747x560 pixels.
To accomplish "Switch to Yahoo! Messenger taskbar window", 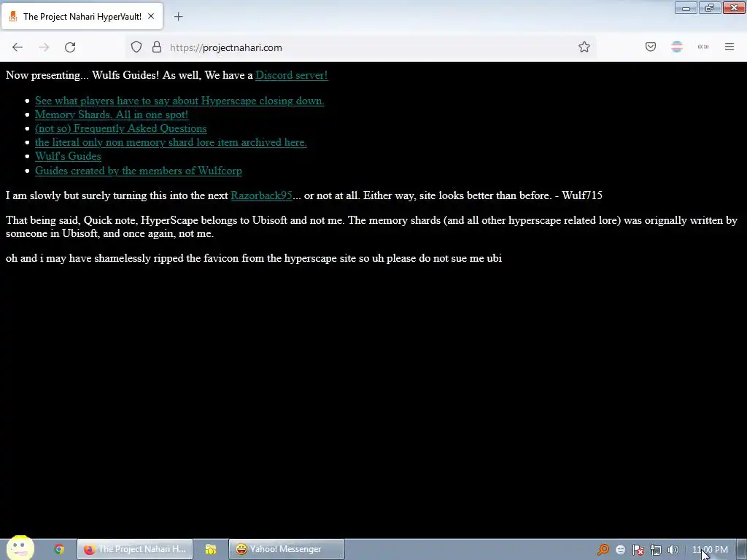I will (x=286, y=549).
